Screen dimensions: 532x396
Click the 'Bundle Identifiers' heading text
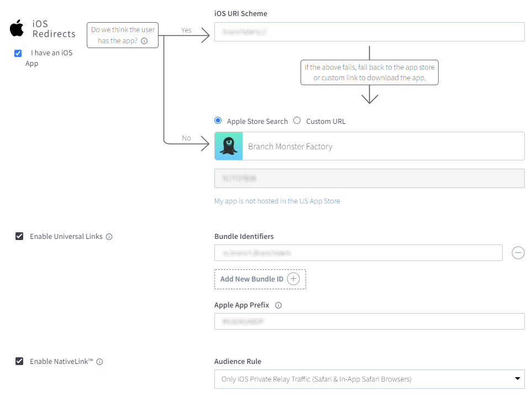[x=244, y=236]
